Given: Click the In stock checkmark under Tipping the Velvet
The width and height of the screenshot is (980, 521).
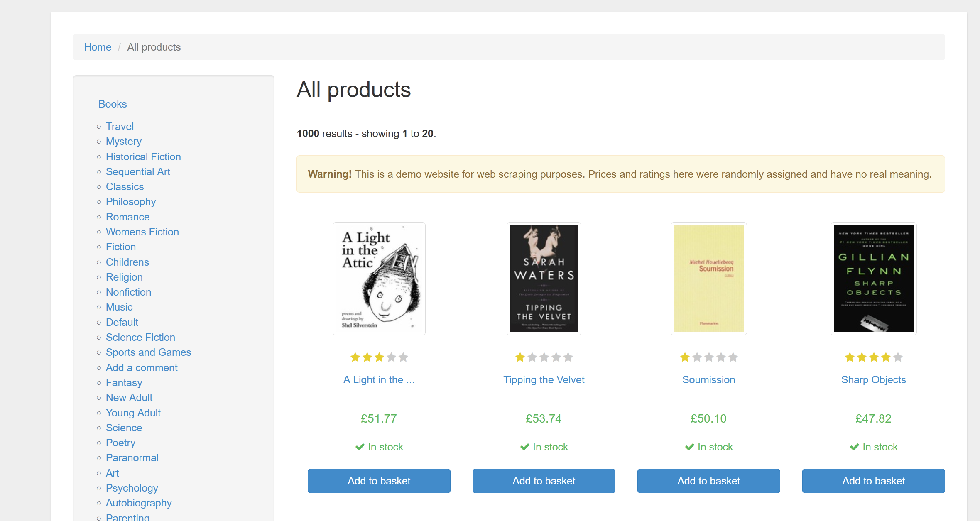Looking at the screenshot, I should click(x=525, y=447).
